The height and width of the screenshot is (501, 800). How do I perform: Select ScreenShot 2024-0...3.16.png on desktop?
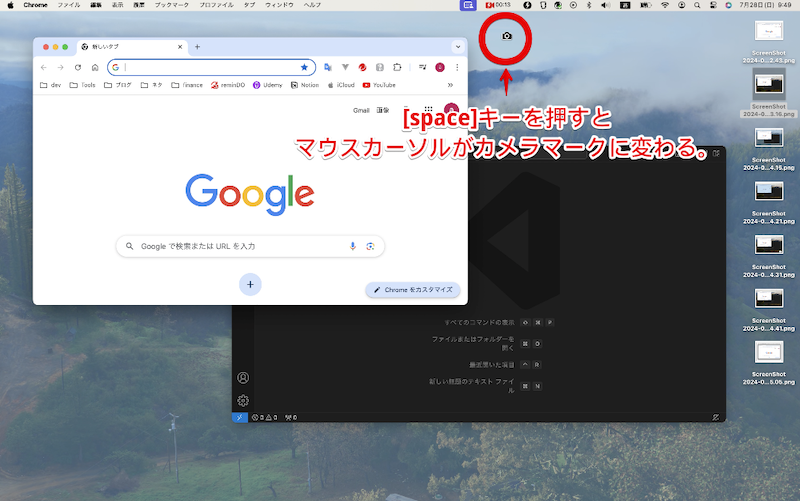click(x=768, y=93)
